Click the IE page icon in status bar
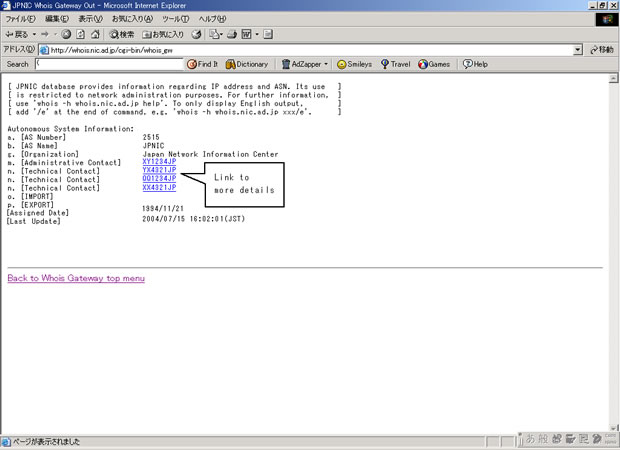 point(6,442)
